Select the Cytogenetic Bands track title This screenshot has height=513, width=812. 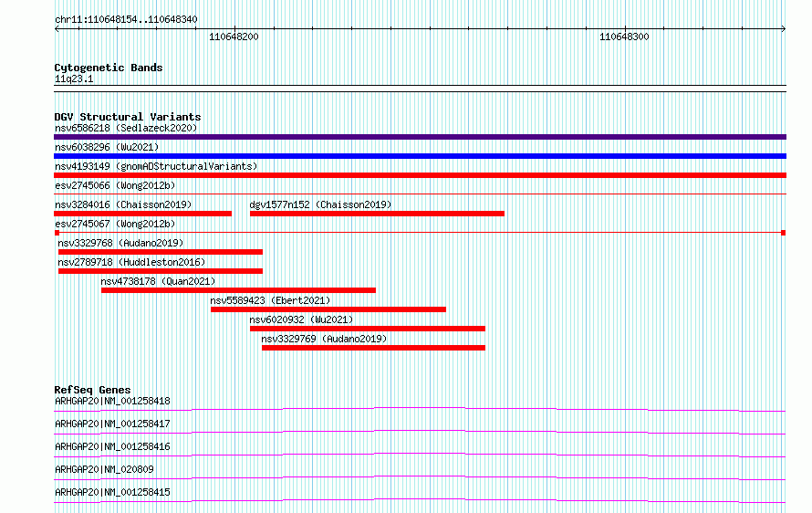pyautogui.click(x=109, y=68)
